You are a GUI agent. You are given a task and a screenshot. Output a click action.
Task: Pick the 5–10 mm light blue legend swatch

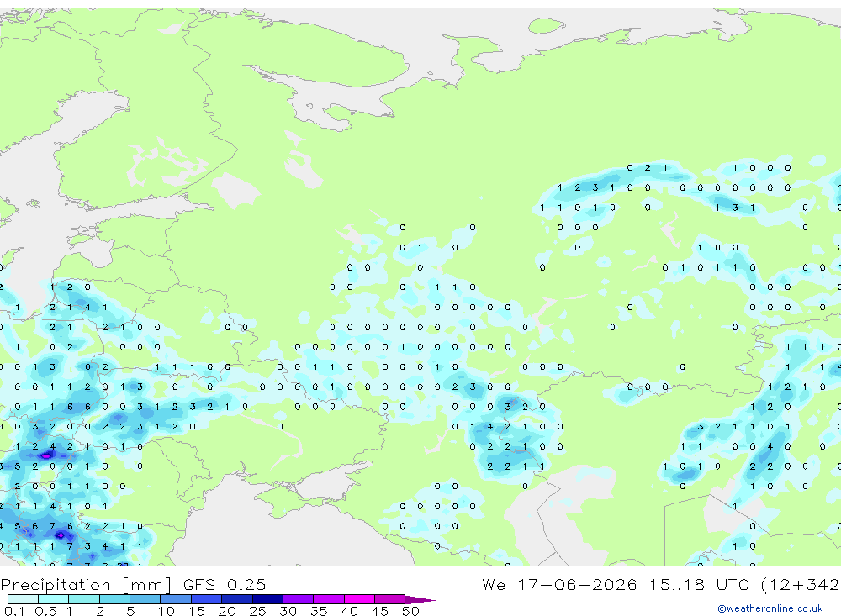click(x=145, y=599)
